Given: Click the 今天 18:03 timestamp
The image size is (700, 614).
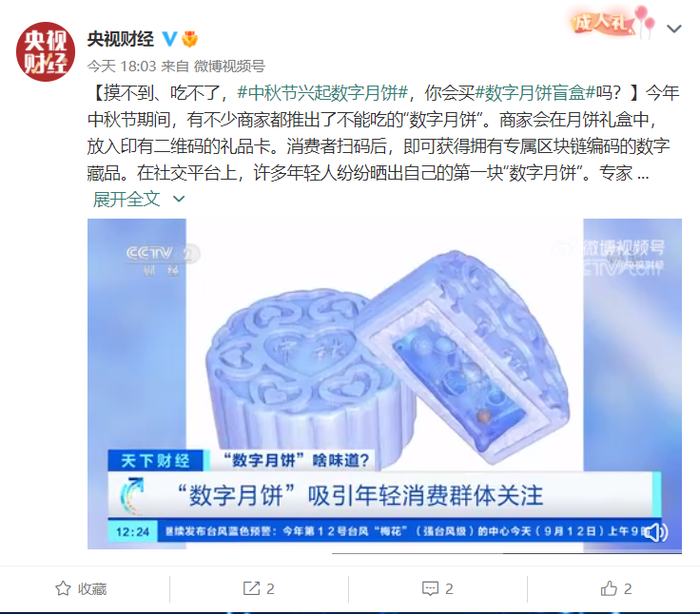Looking at the screenshot, I should (122, 66).
